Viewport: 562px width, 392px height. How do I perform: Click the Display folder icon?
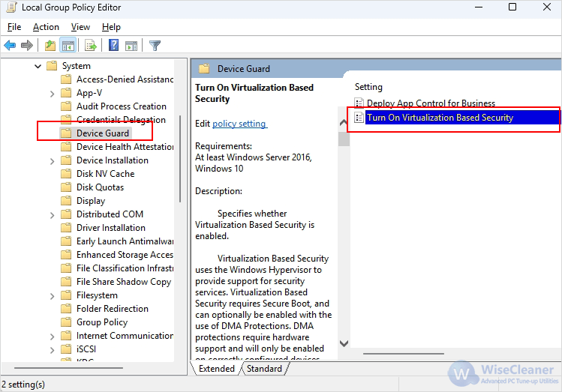point(66,201)
